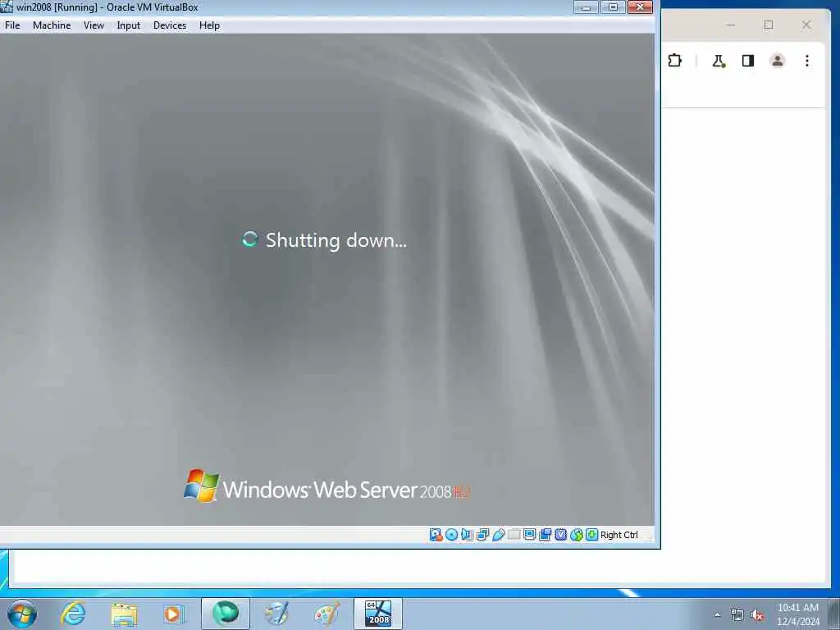
Task: Minimize the background Chrome window
Action: coord(731,25)
